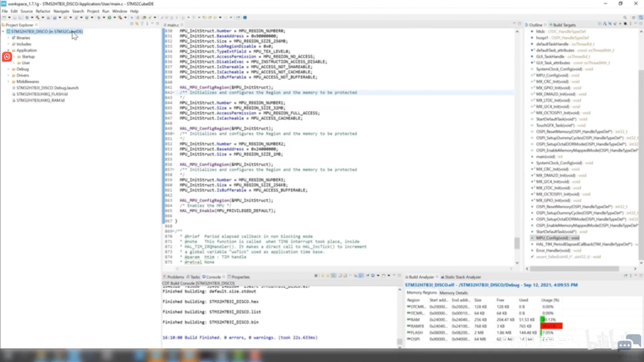Toggle Pin Console in Console toolbar
The height and width of the screenshot is (362, 644).
click(368, 276)
